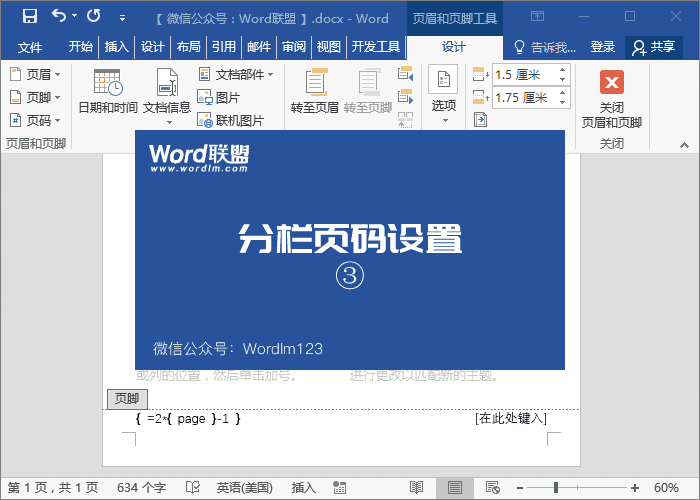Switch to the 布局 ribbon tab
The image size is (700, 500).
click(188, 46)
